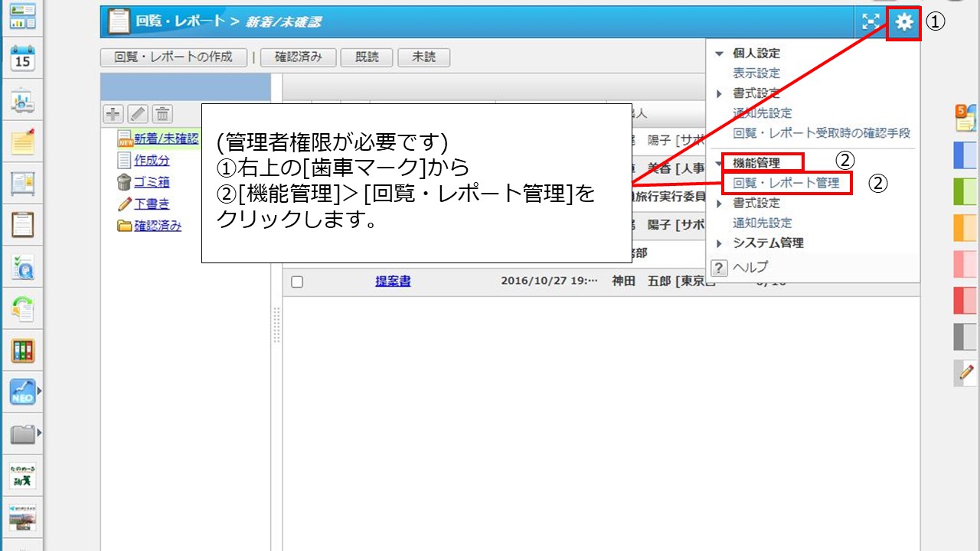Click the 2016/10/27 date in 提案書 row
The height and width of the screenshot is (551, 980).
click(549, 282)
